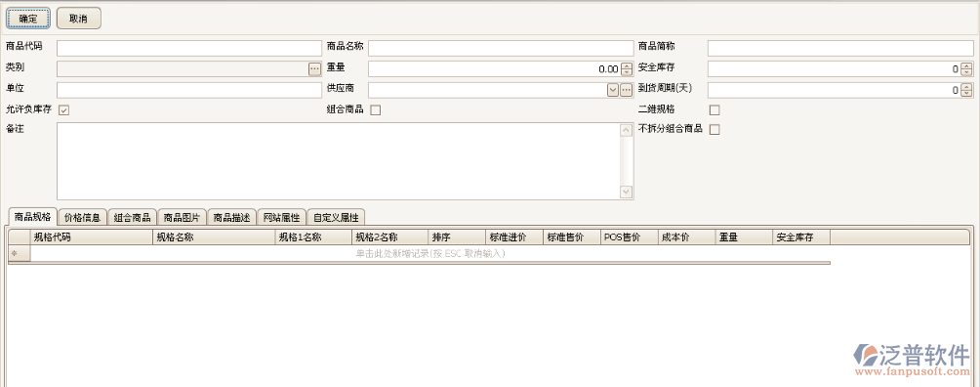Increase 到货周期(天) with the up arrow
Screen dimensions: 980x387
(966, 87)
